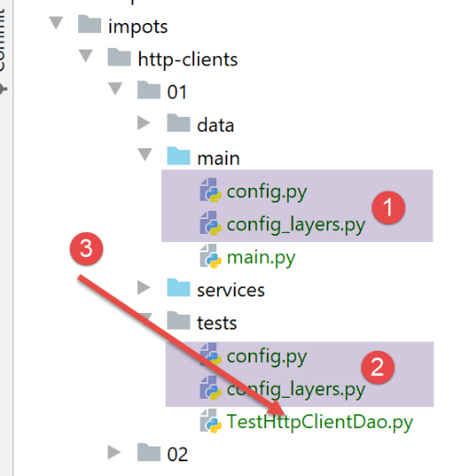Expand the services folder arrow
The width and height of the screenshot is (461, 476).
point(144,288)
